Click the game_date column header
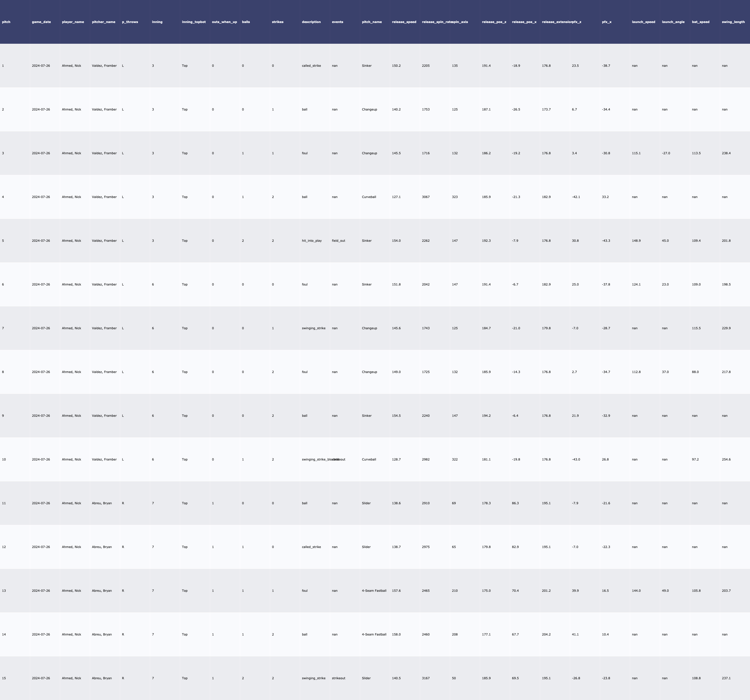 (41, 22)
